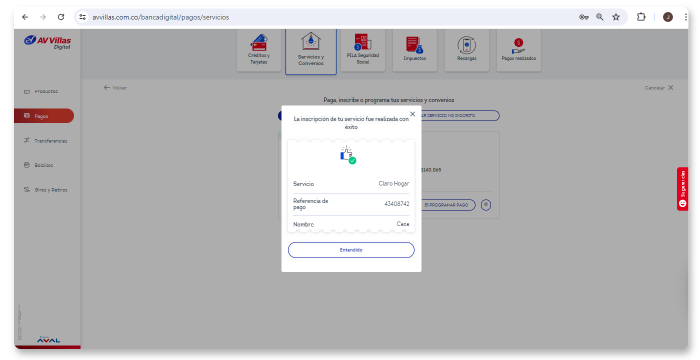Confirm with the Entendido button
The height and width of the screenshot is (360, 700).
[x=351, y=250]
